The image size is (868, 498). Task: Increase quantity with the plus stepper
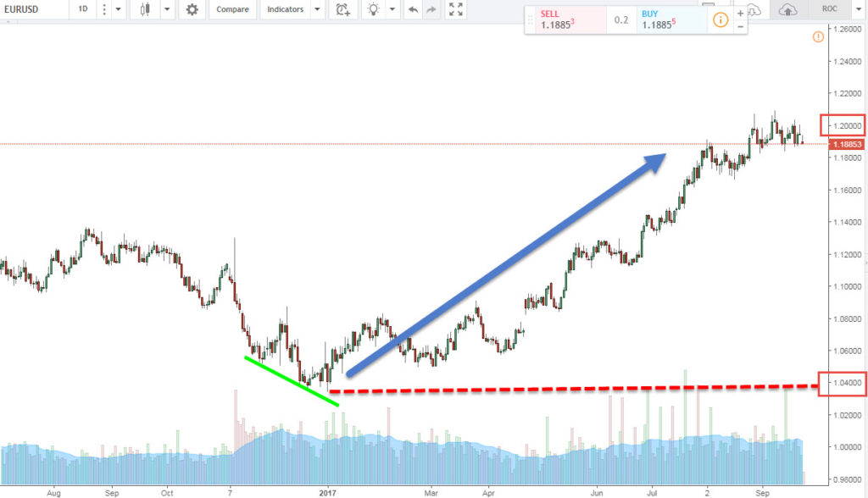(740, 14)
